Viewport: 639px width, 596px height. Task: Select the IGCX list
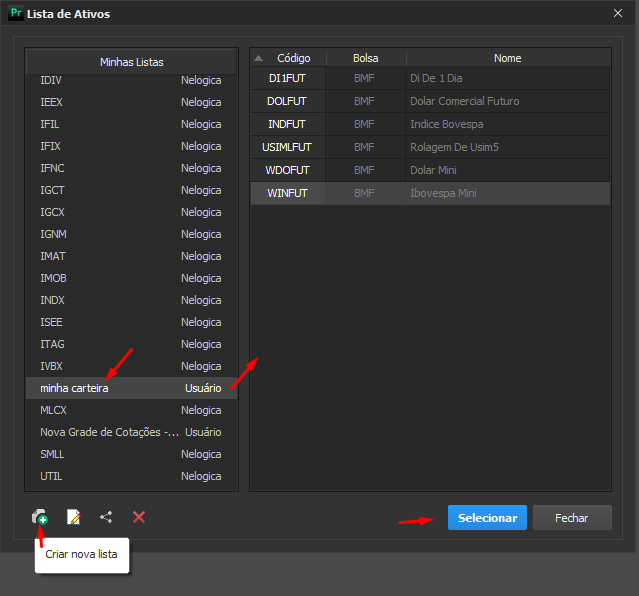[131, 212]
